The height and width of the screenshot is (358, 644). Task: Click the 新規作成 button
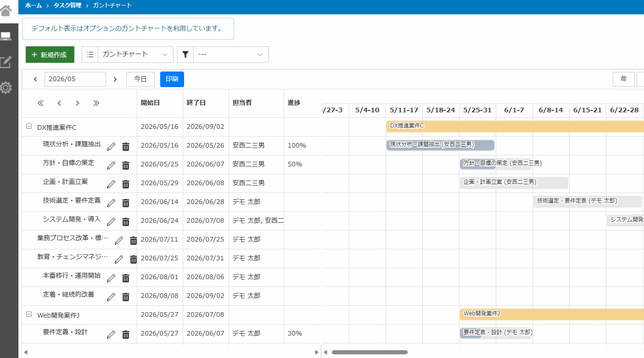(x=50, y=55)
